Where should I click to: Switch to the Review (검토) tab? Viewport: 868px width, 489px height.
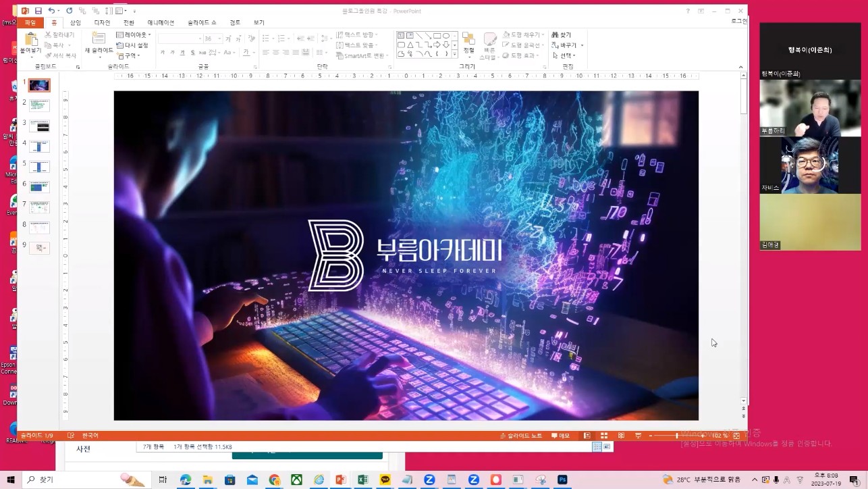(235, 22)
